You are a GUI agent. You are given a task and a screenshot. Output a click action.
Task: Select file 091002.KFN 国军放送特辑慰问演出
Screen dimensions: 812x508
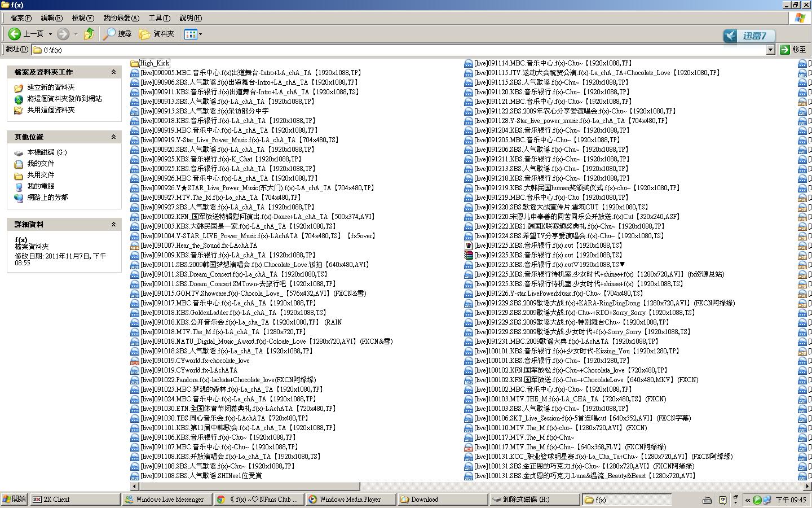258,217
